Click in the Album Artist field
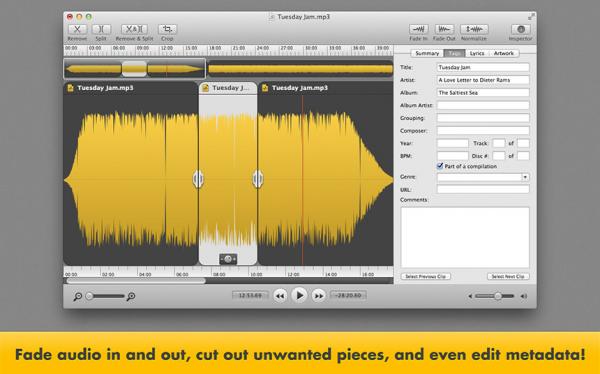Image resolution: width=600 pixels, height=374 pixels. tap(483, 105)
